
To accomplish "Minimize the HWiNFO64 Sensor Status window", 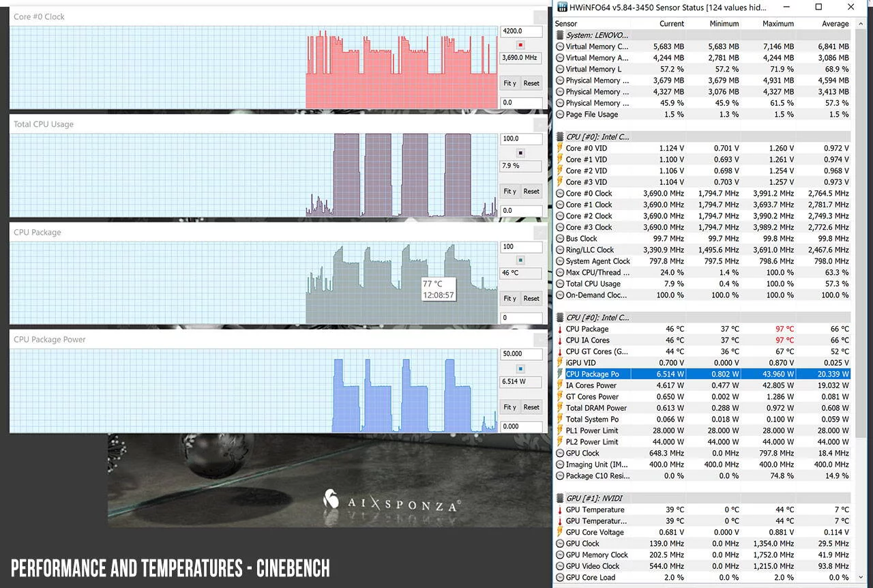I will [786, 8].
